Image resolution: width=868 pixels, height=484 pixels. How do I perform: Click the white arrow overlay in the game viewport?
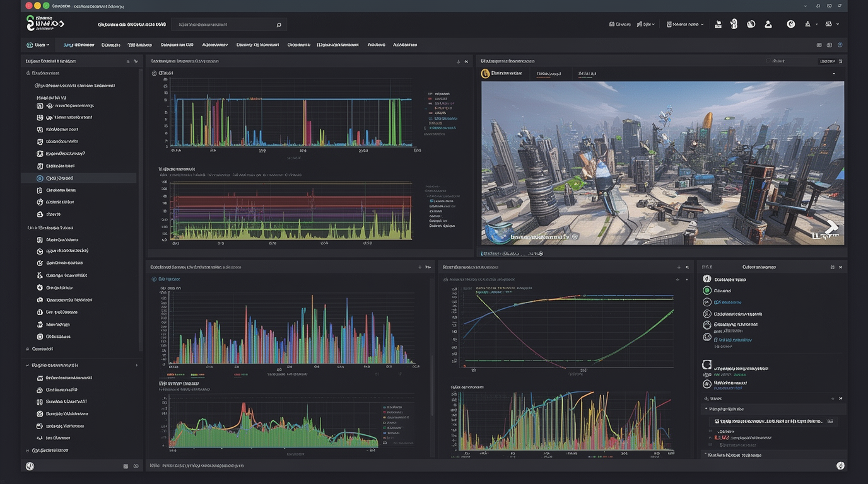coord(832,227)
